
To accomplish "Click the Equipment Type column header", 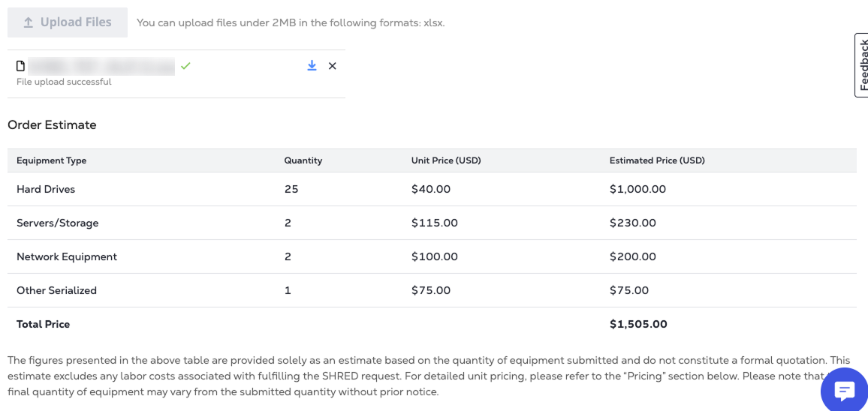I will coord(52,160).
